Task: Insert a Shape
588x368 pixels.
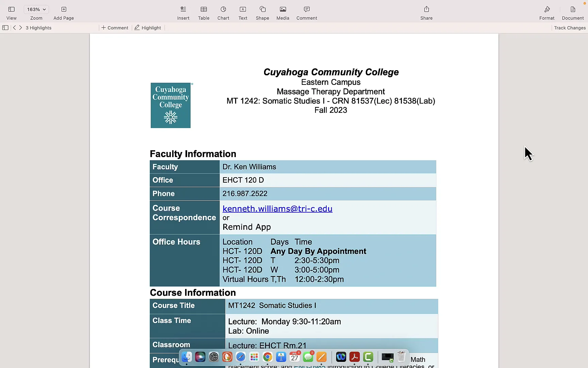Action: point(262,12)
